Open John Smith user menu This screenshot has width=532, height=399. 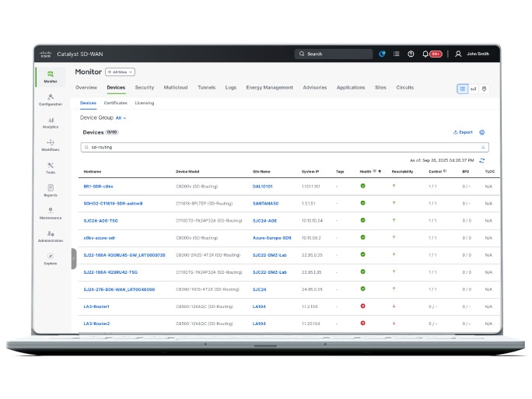coord(473,54)
